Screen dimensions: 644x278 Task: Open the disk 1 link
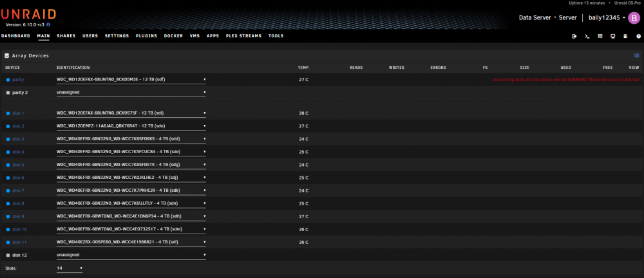(18, 113)
